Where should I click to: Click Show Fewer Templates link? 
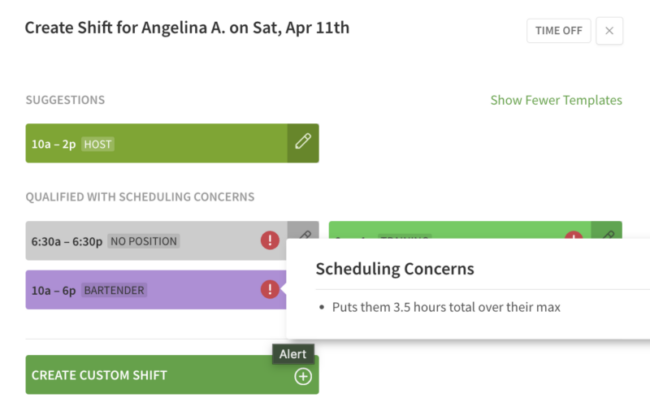pyautogui.click(x=556, y=100)
